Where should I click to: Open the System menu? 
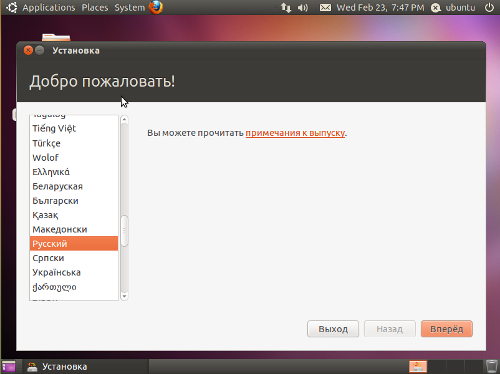[x=130, y=7]
